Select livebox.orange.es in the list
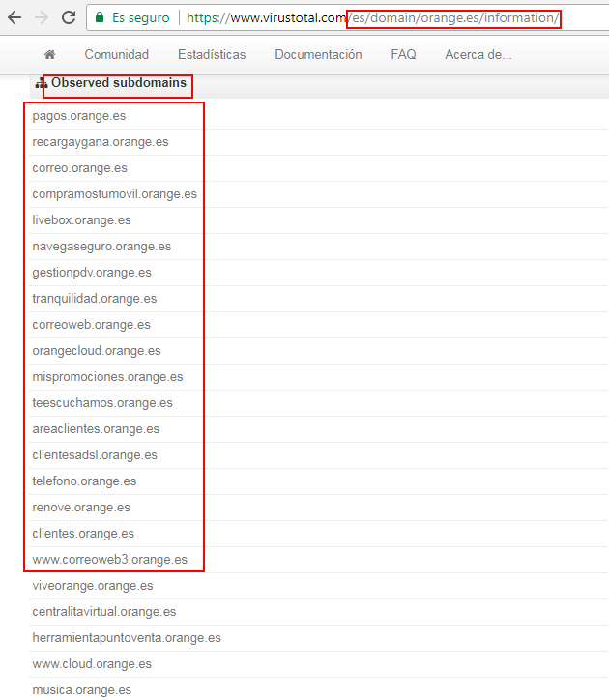This screenshot has height=700, width=609. coord(81,220)
